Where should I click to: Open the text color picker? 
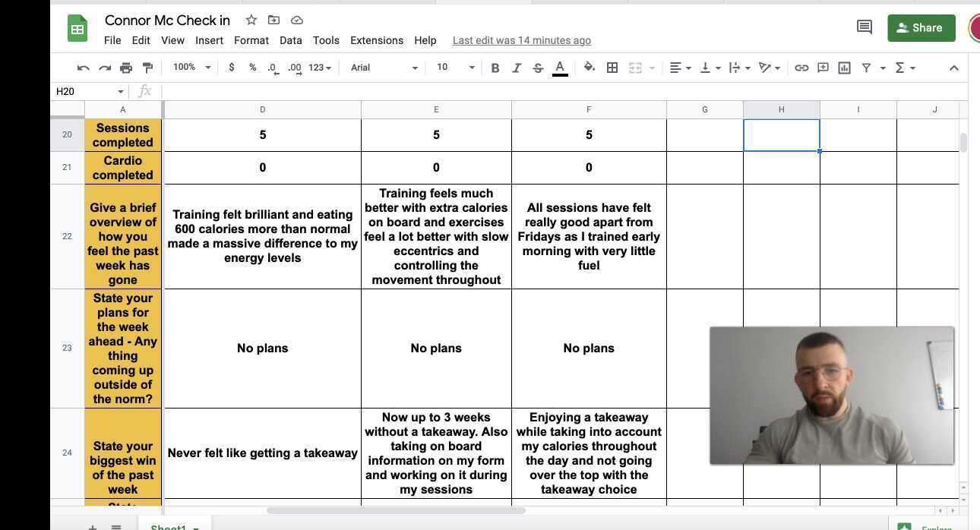pos(560,68)
